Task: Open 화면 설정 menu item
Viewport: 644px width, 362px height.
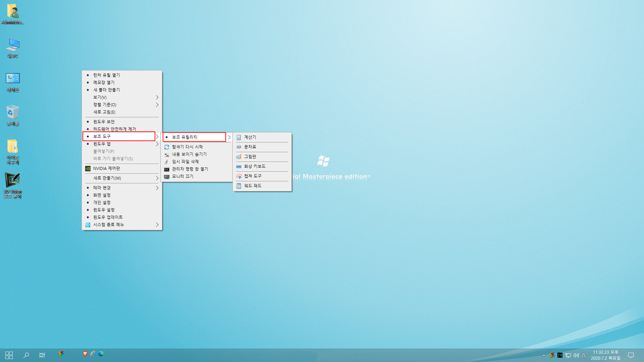Action: tap(122, 195)
